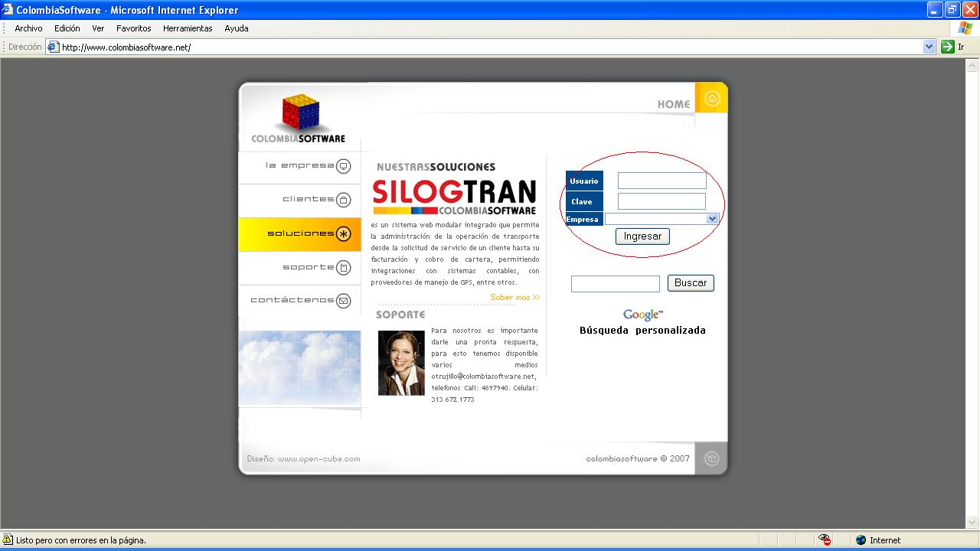The image size is (980, 551).
Task: Click the monitor icon next to la empresa
Action: [344, 166]
